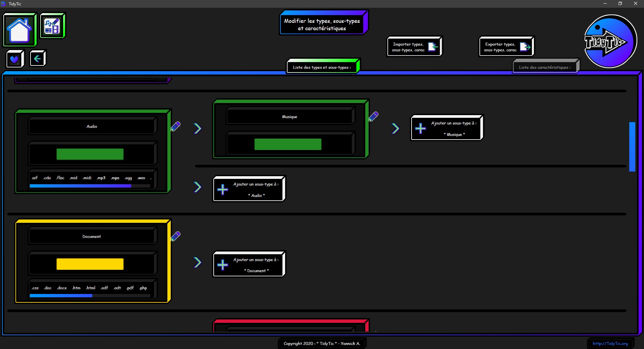
Task: Click the .mpa extension in Audio
Action: (115, 178)
